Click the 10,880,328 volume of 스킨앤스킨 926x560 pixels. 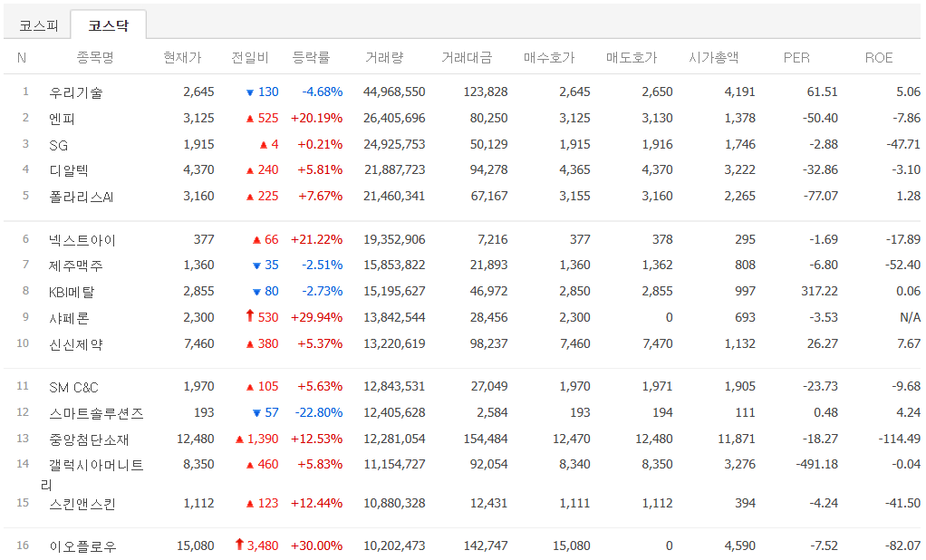pyautogui.click(x=394, y=503)
